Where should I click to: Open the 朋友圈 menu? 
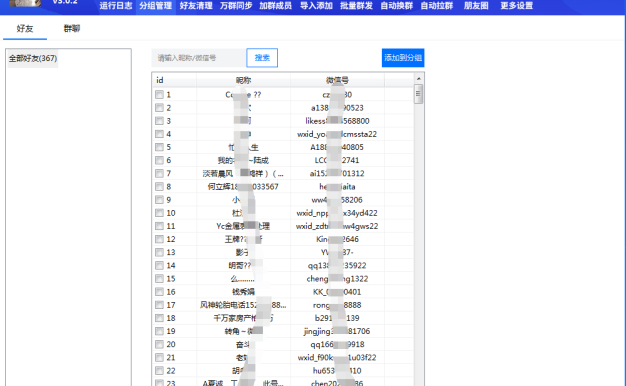[x=476, y=6]
